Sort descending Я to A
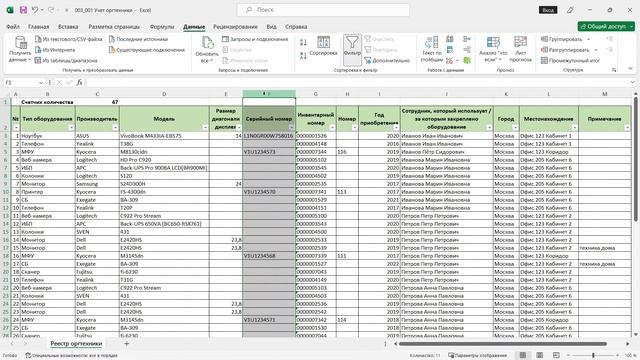 pos(303,56)
